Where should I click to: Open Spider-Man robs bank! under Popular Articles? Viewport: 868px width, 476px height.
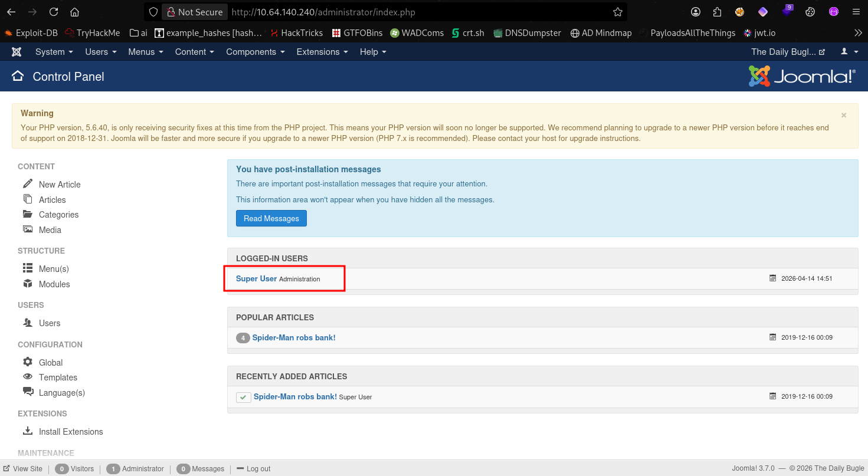click(x=294, y=337)
